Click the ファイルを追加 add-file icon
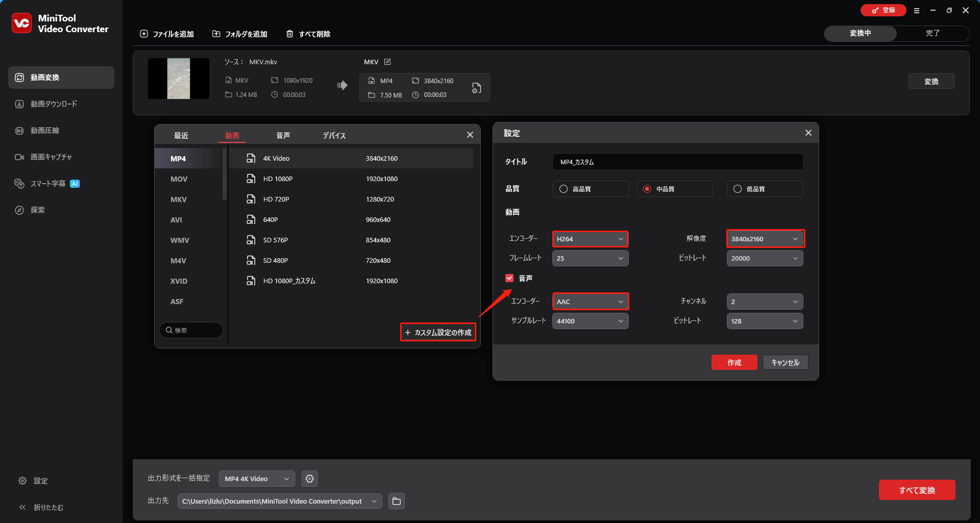 (144, 34)
